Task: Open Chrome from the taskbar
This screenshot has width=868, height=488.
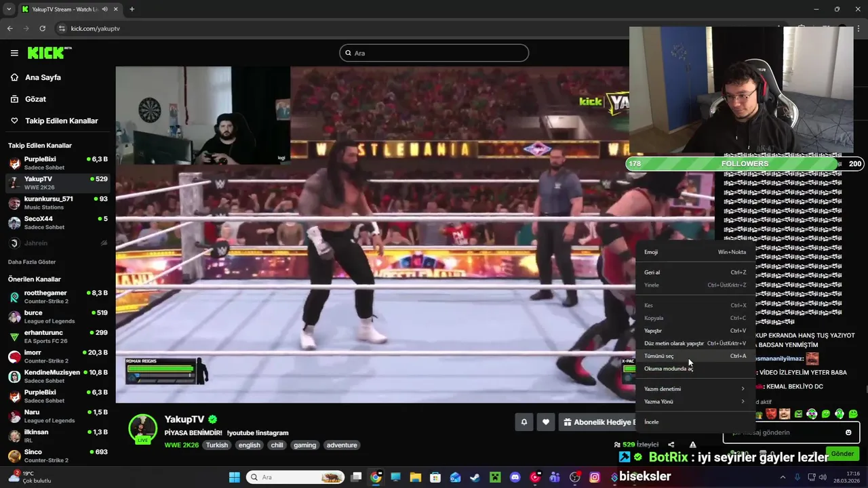Action: click(x=376, y=477)
